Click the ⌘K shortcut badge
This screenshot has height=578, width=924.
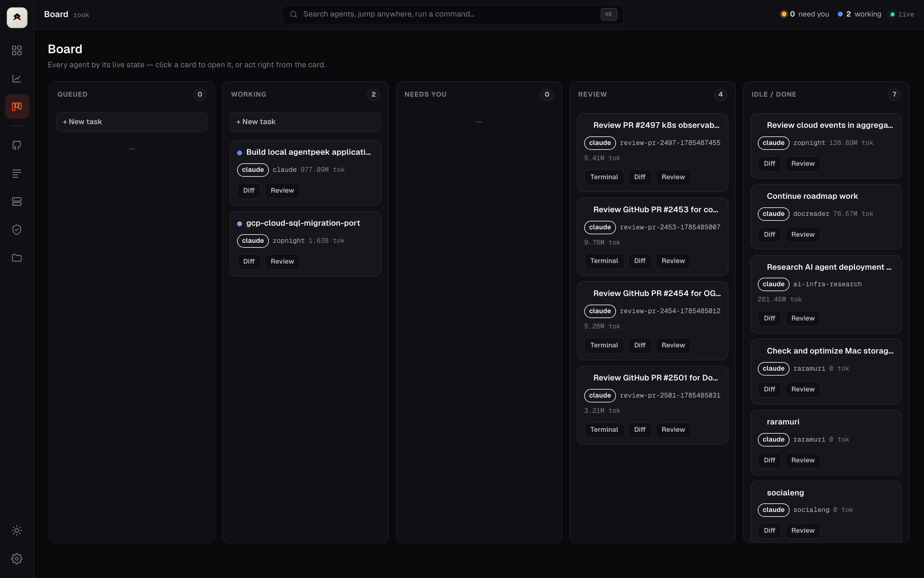point(609,15)
